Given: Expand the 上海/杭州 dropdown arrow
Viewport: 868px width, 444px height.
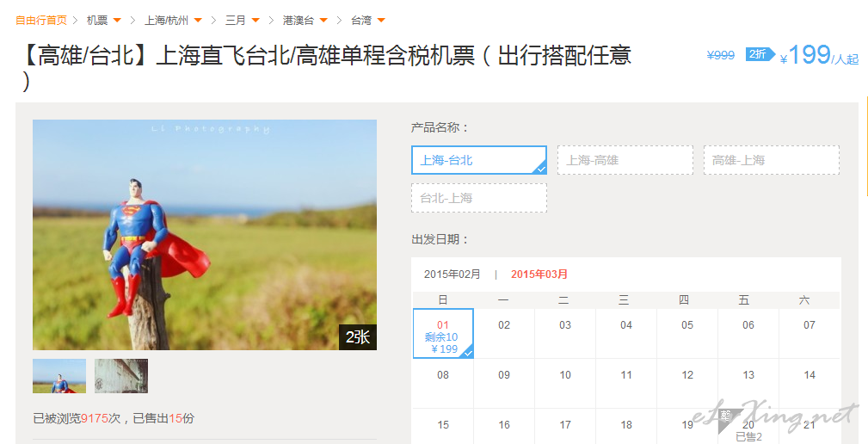Looking at the screenshot, I should (x=198, y=21).
